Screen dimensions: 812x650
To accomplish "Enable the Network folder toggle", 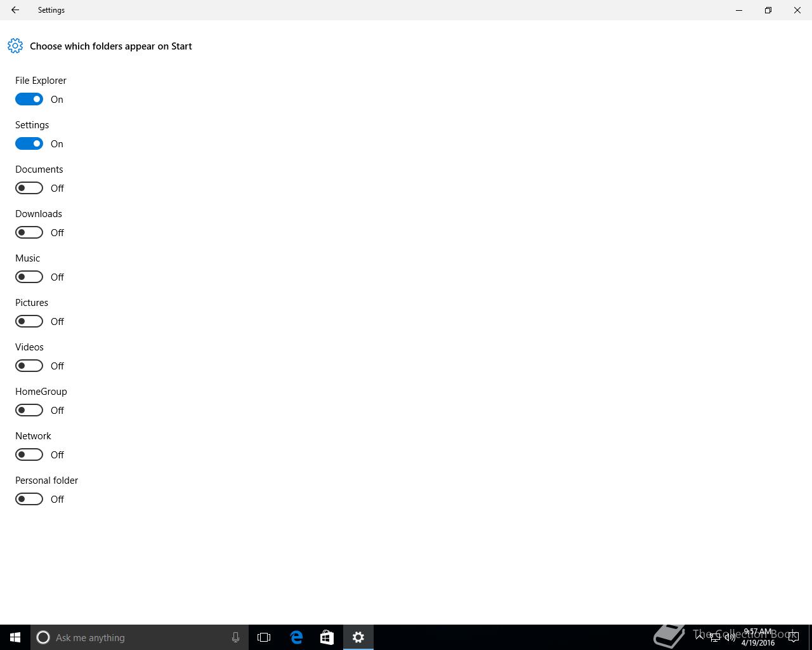I will (29, 454).
